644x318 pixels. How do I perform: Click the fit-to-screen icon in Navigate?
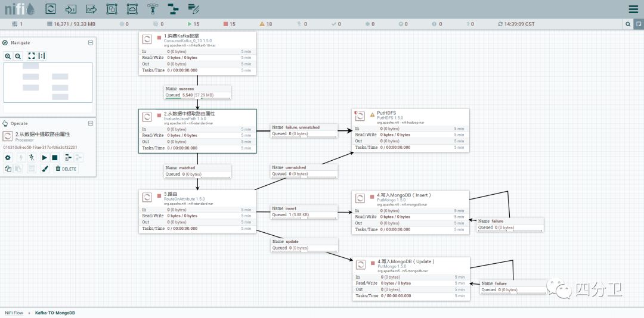(x=32, y=55)
